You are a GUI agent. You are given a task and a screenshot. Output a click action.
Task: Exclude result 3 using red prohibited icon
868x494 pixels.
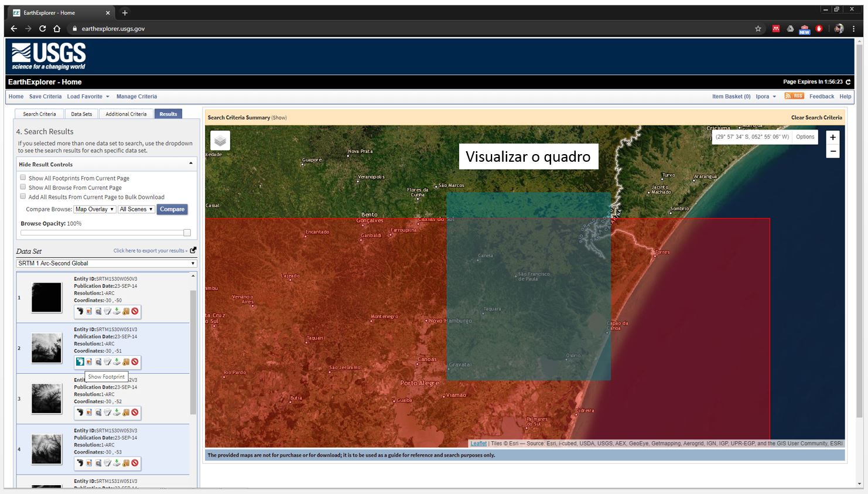coord(135,413)
